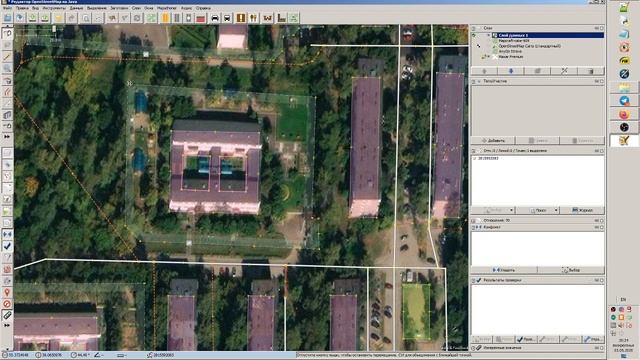Click the car preset icon in top toolbar
The height and width of the screenshot is (360, 640).
[215, 18]
